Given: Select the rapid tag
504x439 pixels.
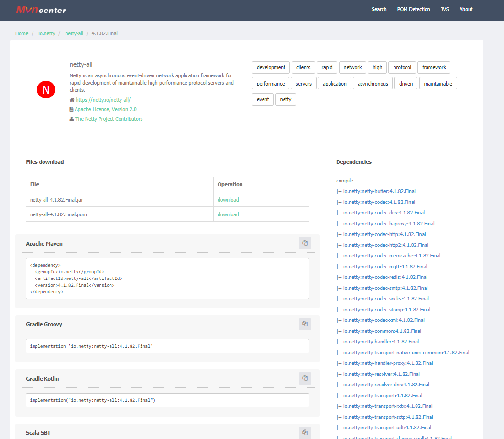Looking at the screenshot, I should (x=327, y=67).
